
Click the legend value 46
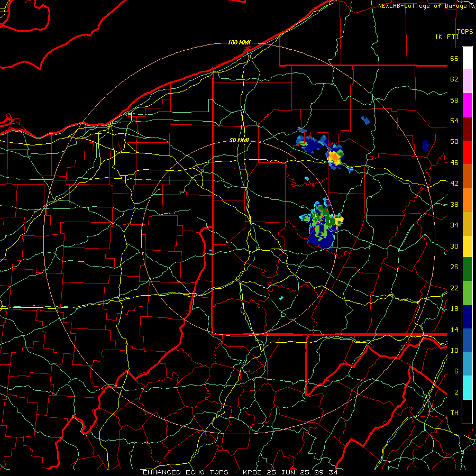[454, 163]
